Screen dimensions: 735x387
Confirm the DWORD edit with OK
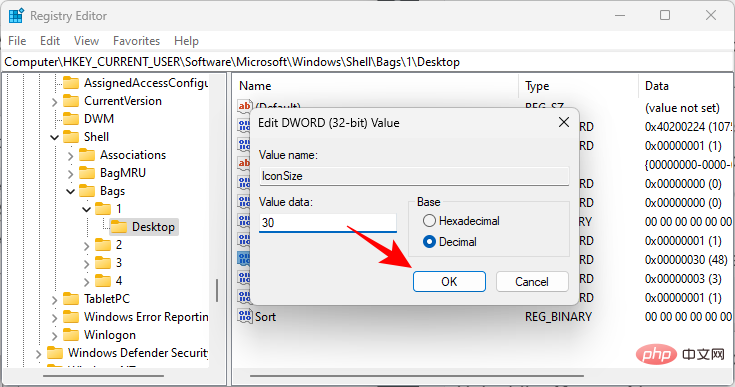click(x=449, y=282)
